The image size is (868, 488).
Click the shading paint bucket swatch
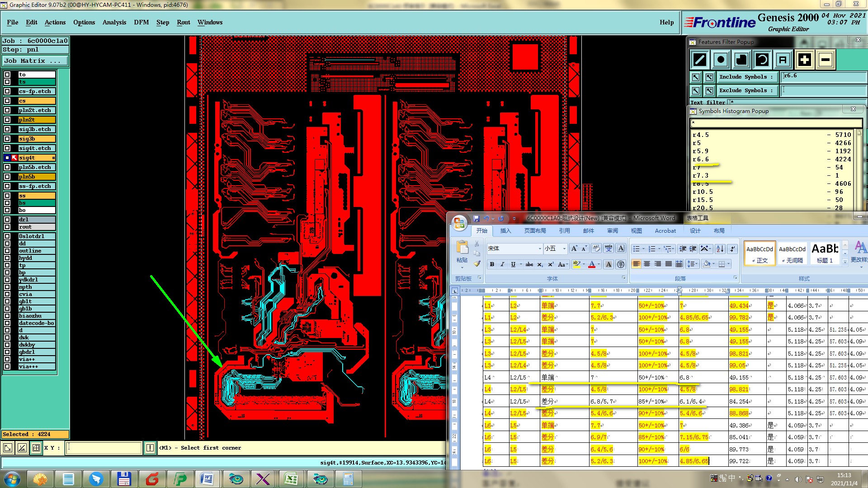(707, 264)
